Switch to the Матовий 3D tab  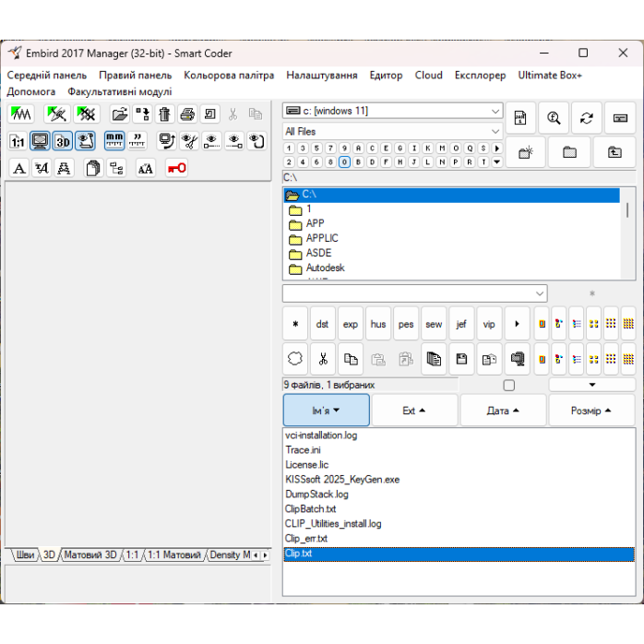click(x=90, y=555)
